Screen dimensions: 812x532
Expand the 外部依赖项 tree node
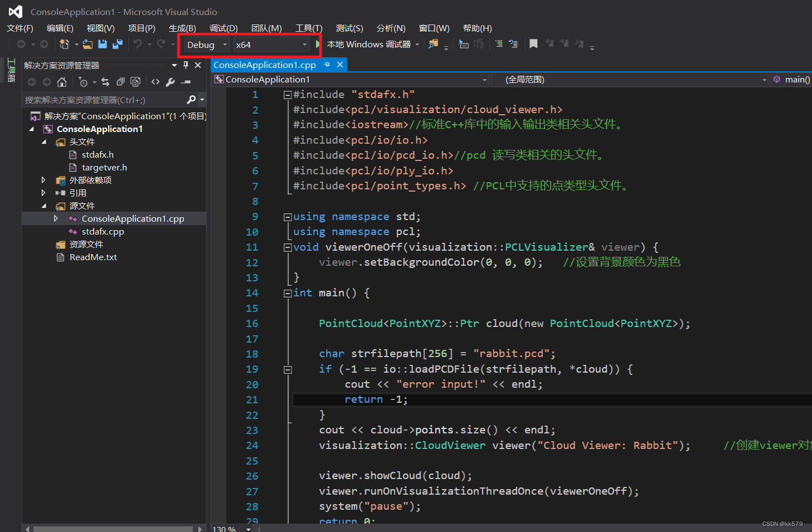point(43,180)
